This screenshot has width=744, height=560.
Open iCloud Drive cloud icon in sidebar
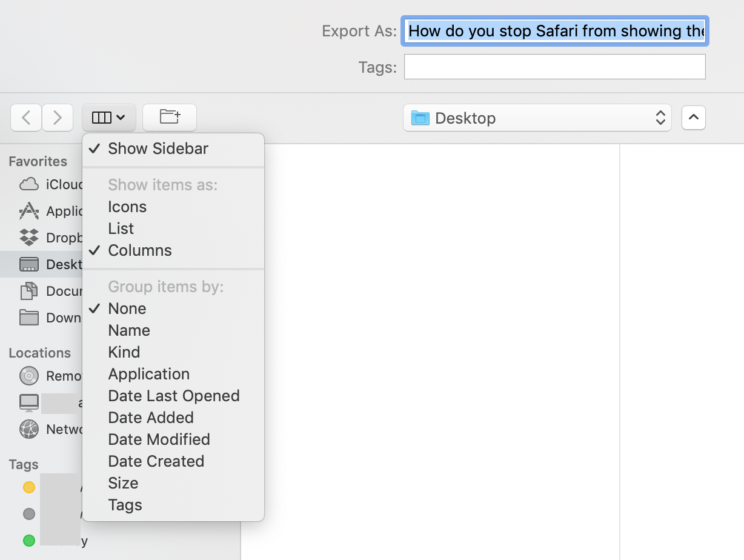point(29,184)
